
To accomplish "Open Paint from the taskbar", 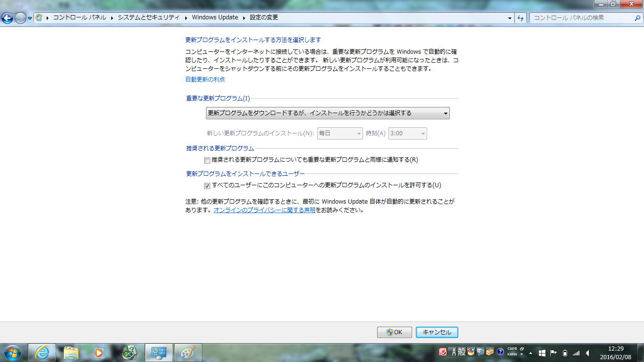I will [188, 353].
